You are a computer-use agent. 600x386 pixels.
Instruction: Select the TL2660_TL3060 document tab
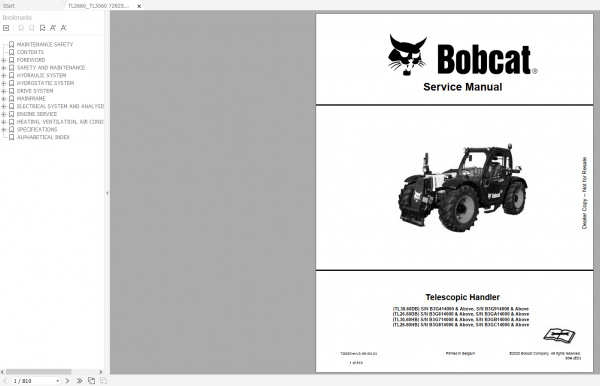98,6
